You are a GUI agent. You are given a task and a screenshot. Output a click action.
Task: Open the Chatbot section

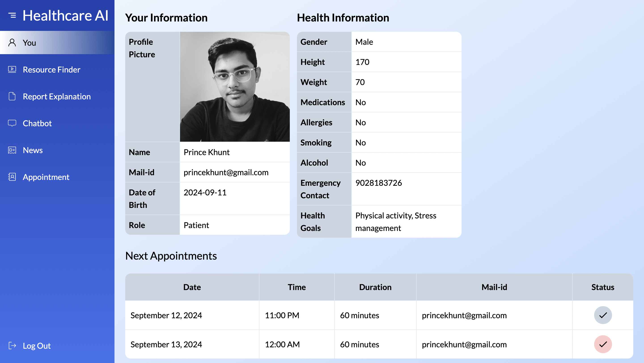(x=57, y=123)
